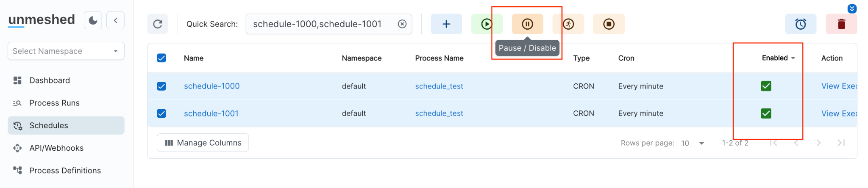Uncheck the select-all header checkbox
Screen dimensions: 868x188
point(161,58)
